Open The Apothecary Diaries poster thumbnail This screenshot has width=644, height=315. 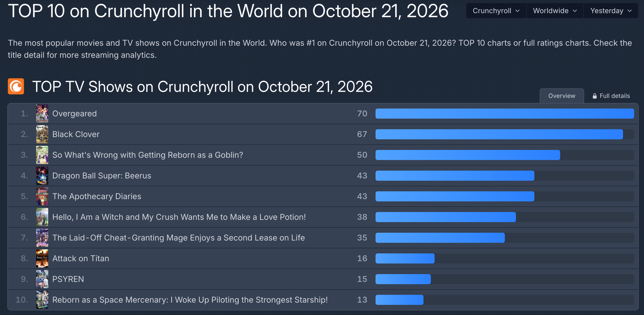point(42,196)
